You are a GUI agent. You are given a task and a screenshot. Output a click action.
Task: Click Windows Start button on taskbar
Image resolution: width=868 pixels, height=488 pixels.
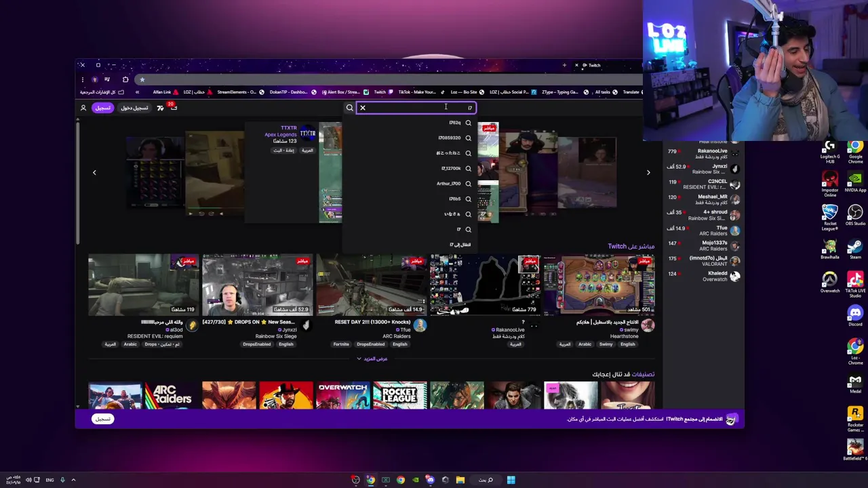click(x=511, y=480)
